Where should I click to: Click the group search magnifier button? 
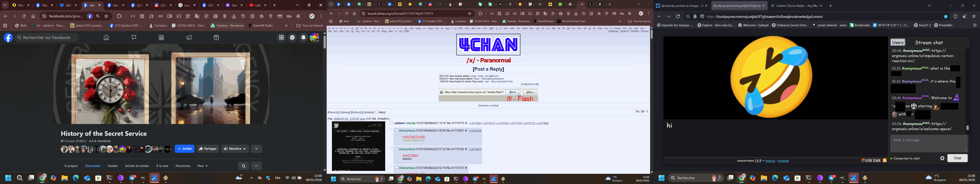pos(243,166)
